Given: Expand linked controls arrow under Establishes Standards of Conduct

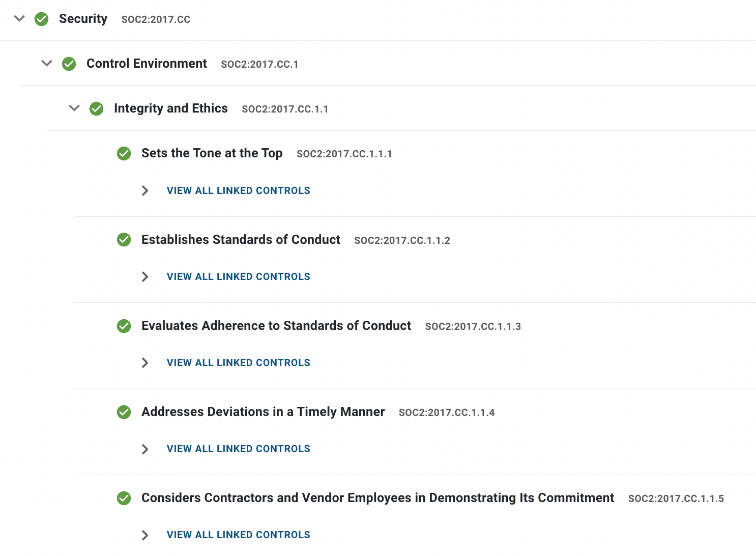Looking at the screenshot, I should click(145, 276).
